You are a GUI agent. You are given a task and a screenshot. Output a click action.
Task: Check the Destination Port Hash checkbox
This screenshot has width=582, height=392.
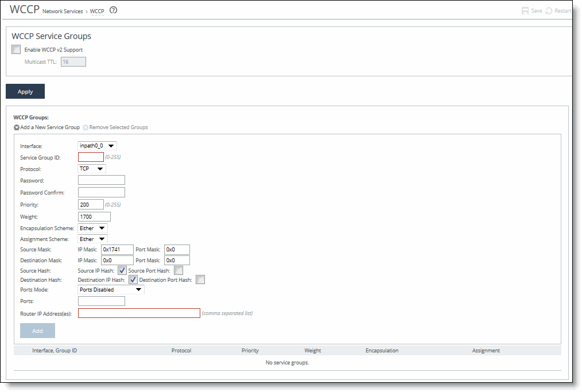click(x=200, y=280)
